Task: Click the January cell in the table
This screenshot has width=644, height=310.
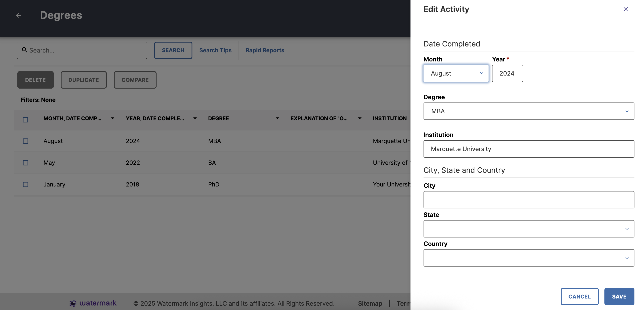Action: click(54, 185)
